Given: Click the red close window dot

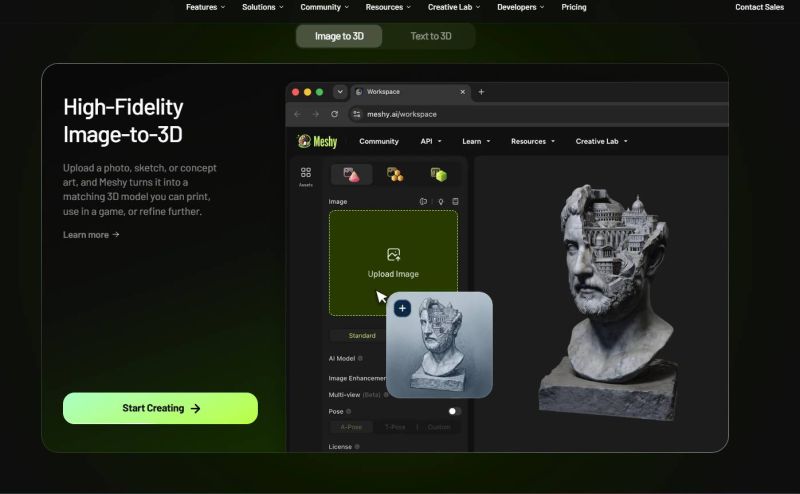Looking at the screenshot, I should (x=295, y=92).
